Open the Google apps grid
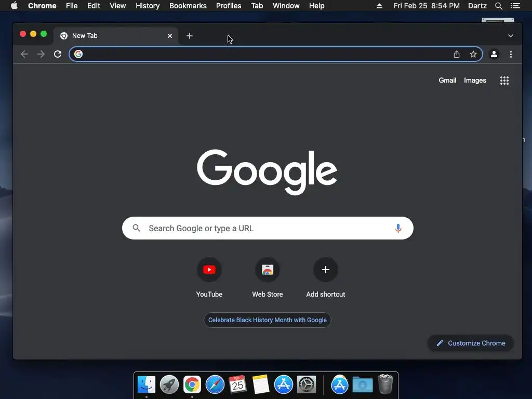 (x=504, y=81)
